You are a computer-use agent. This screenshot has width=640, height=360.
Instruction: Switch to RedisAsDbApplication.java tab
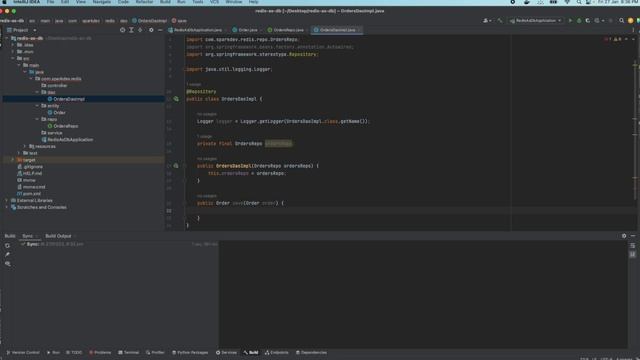[196, 30]
